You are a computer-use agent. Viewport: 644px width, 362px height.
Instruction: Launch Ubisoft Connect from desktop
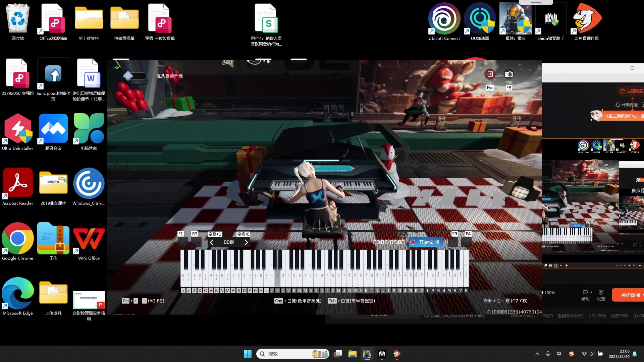(444, 22)
